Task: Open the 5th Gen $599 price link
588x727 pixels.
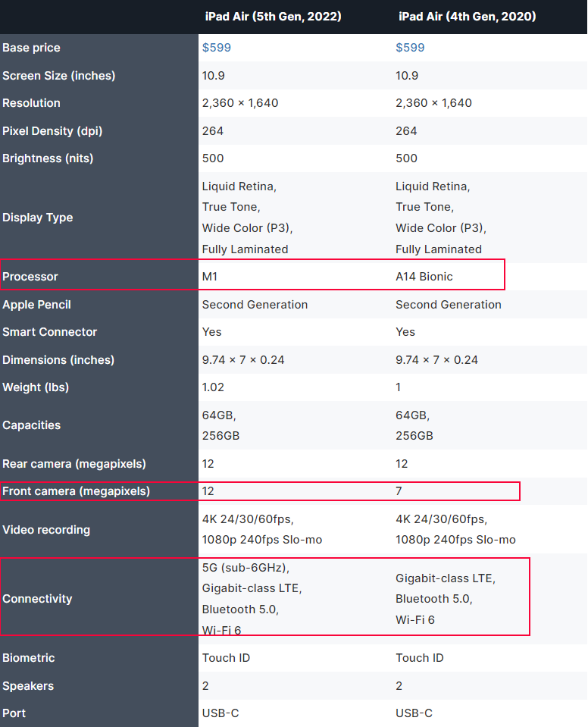Action: coord(217,47)
